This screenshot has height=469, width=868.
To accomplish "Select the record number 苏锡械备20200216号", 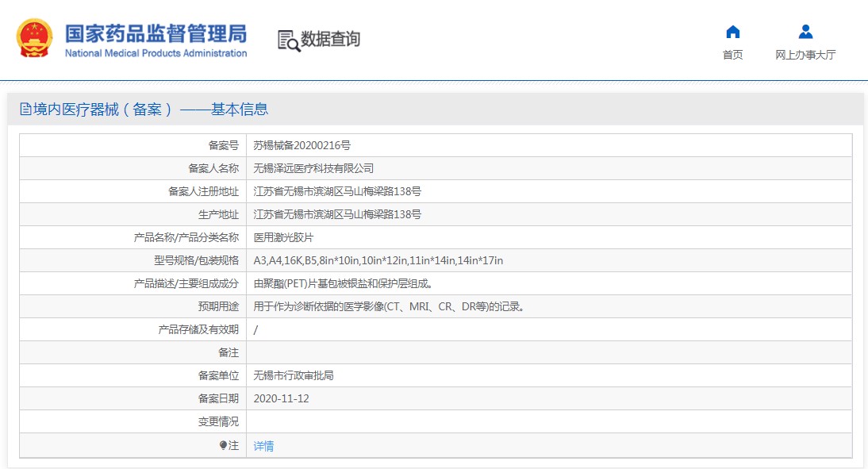I will point(301,146).
